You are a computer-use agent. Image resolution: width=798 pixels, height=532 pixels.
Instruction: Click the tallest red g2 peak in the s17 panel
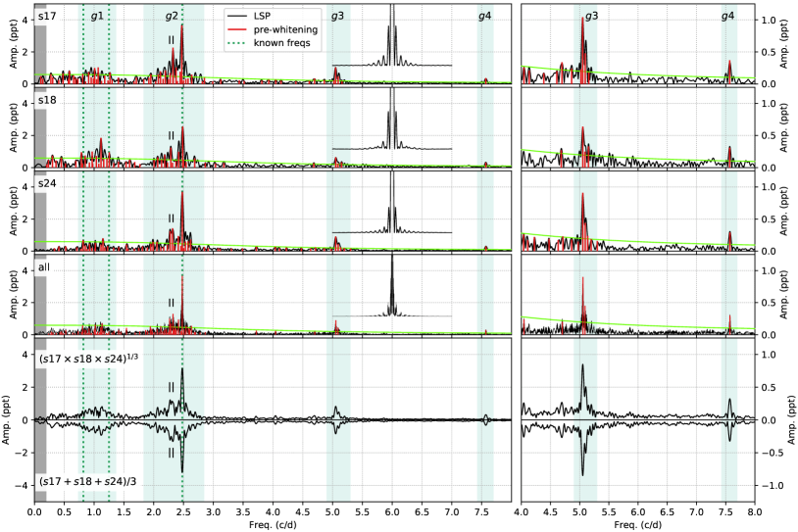point(181,54)
